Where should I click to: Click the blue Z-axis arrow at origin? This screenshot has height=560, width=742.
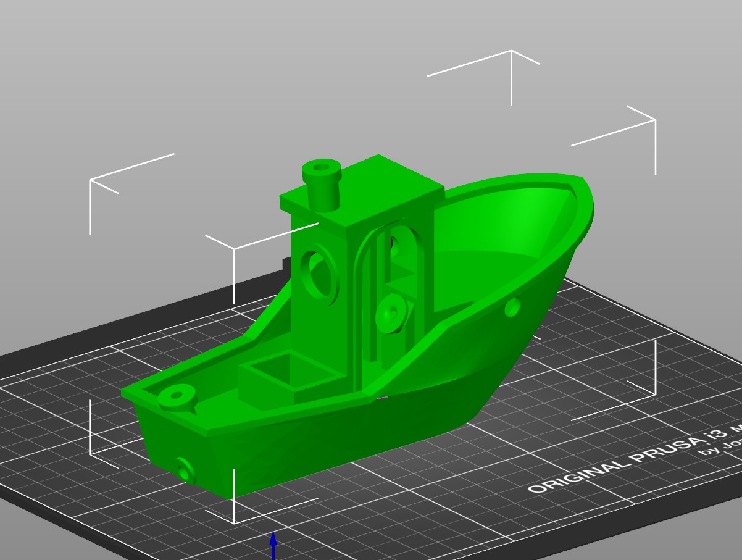click(273, 545)
